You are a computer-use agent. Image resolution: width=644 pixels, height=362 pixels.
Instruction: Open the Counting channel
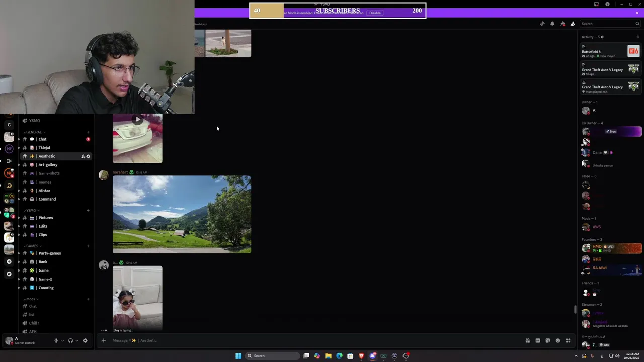[55, 288]
